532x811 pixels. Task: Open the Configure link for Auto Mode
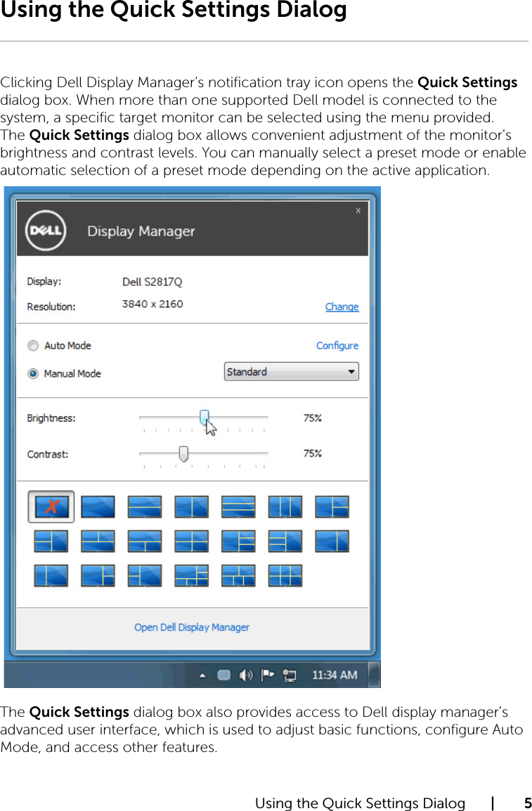[x=337, y=346]
